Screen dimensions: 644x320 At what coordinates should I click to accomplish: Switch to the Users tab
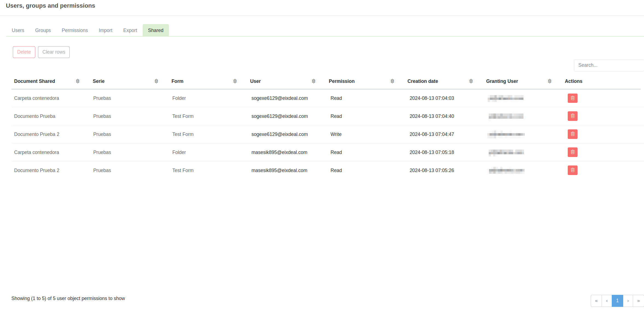pos(18,30)
